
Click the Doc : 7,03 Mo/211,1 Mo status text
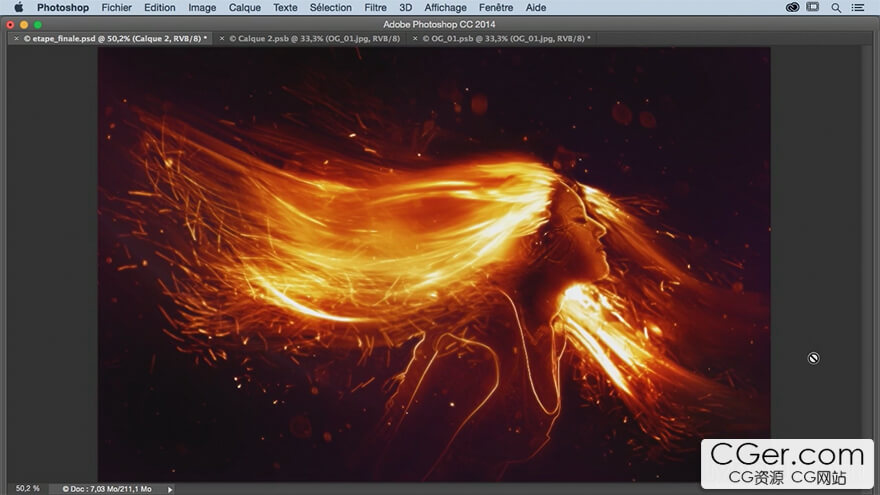(107, 489)
